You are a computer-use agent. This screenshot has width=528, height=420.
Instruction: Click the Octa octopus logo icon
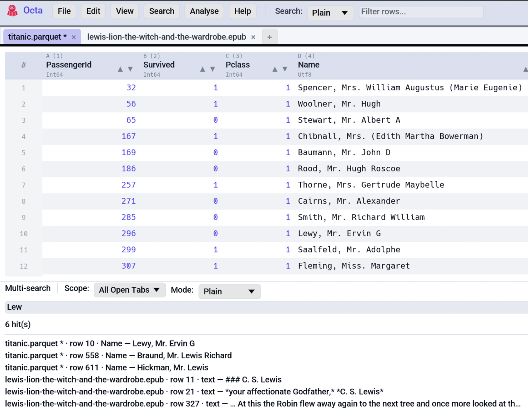pyautogui.click(x=12, y=11)
